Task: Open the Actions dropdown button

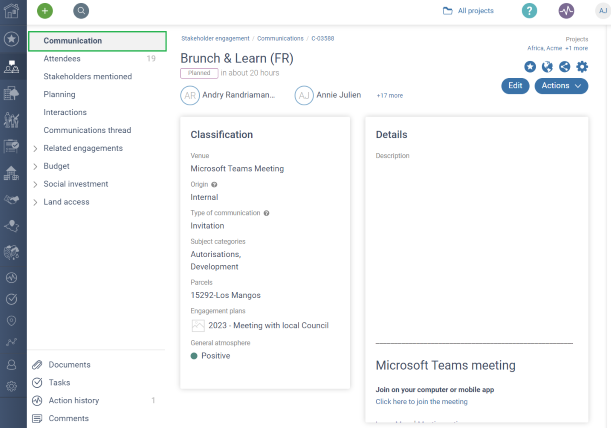Action: click(561, 86)
